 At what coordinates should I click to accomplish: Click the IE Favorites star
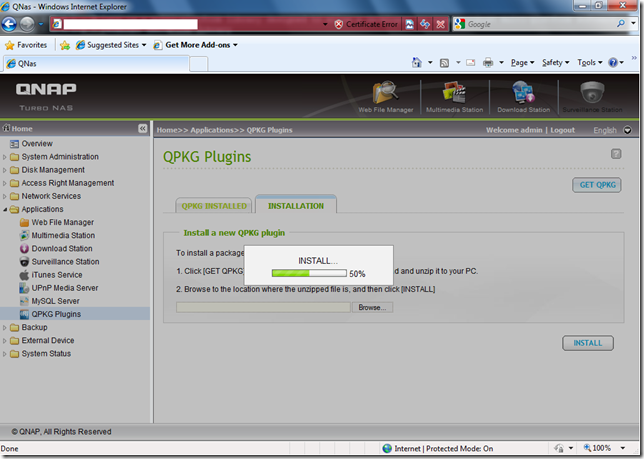(10, 45)
